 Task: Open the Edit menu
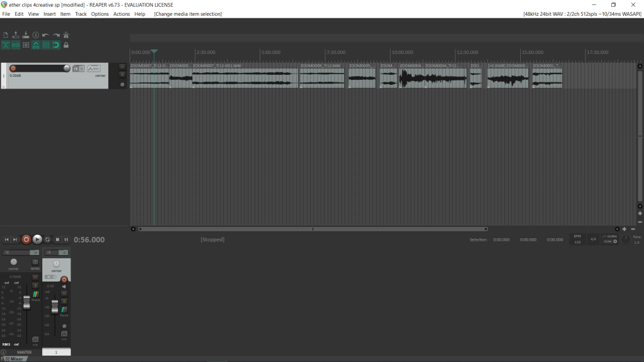(19, 14)
